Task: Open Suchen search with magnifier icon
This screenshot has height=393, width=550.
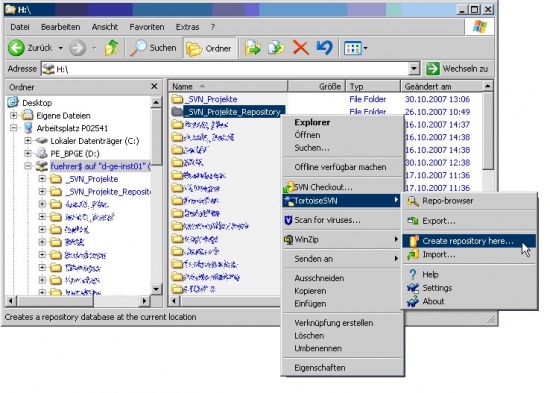Action: pyautogui.click(x=153, y=48)
